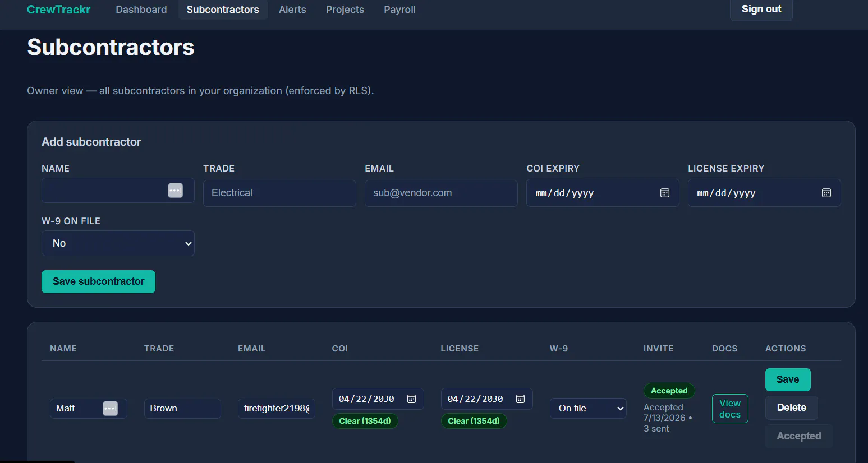
Task: Click Matt's COI date value 04/22/2030
Action: click(x=366, y=399)
